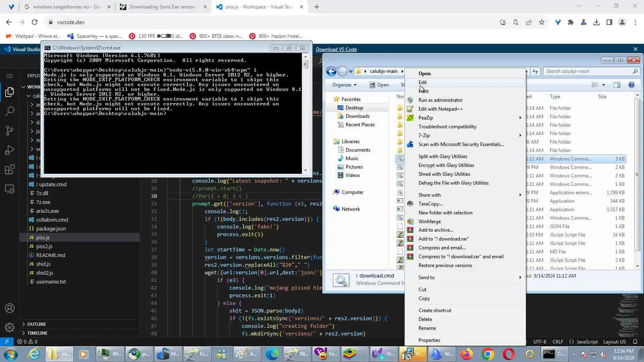Open Internet Explorer from the taskbar
Image resolution: width=644 pixels, height=362 pixels.
[34, 354]
